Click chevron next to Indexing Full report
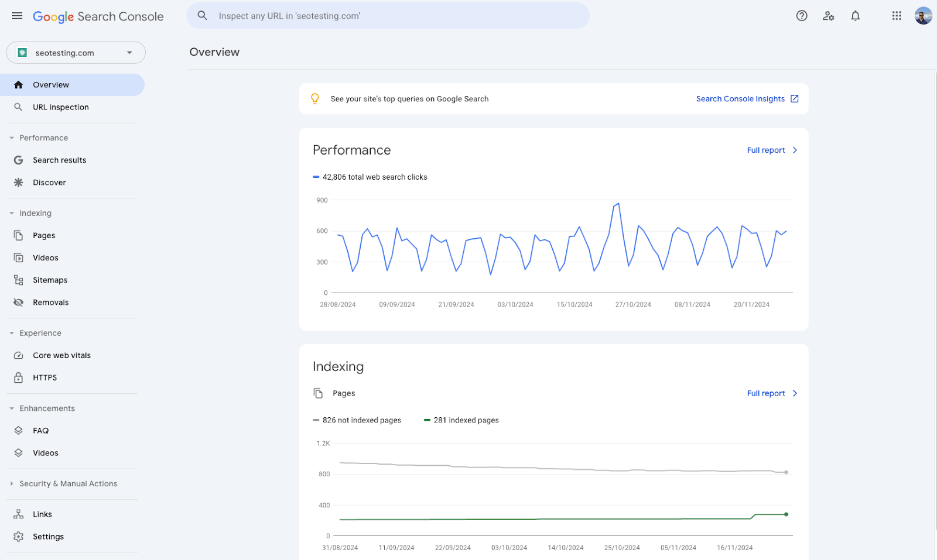 (795, 393)
